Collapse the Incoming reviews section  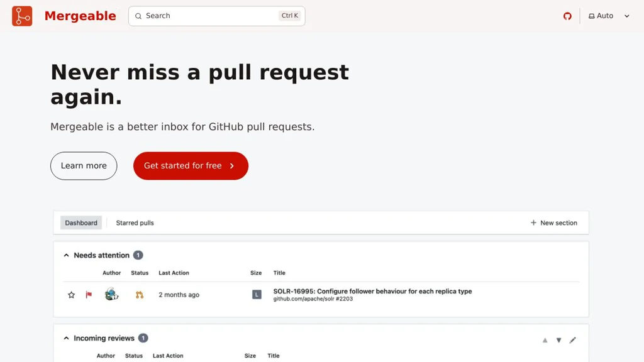coord(67,339)
